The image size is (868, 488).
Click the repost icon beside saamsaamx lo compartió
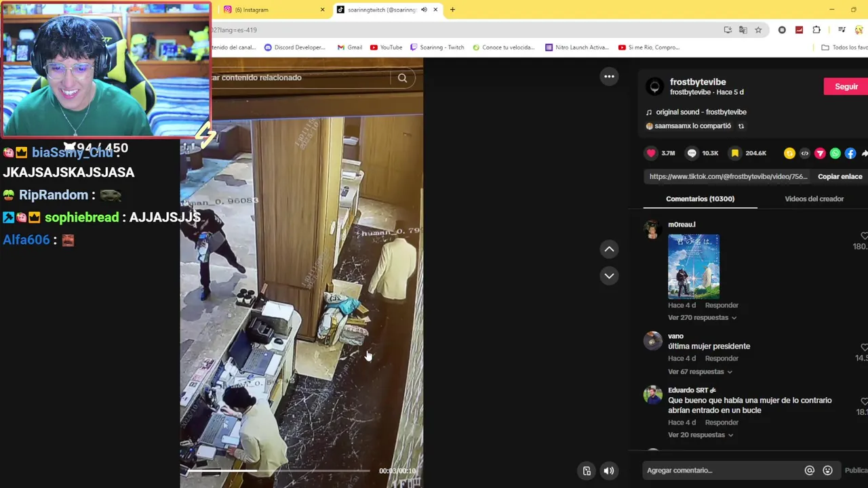tap(741, 126)
